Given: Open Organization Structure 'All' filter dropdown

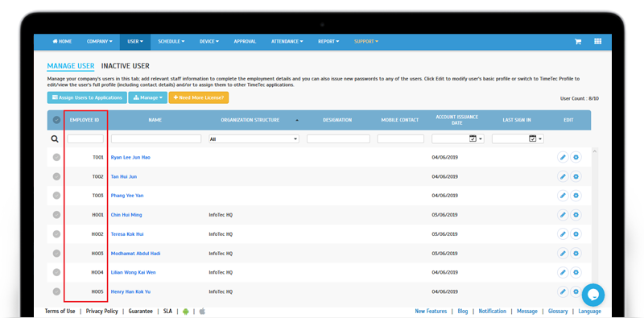Looking at the screenshot, I should (254, 139).
